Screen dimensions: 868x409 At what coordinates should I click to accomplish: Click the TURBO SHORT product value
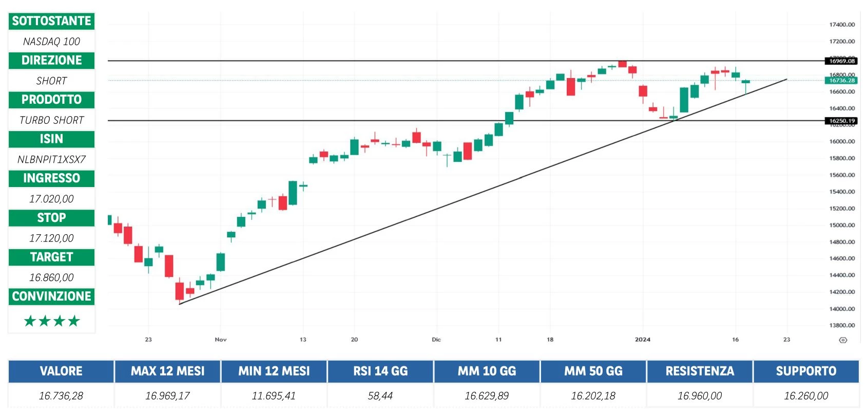tap(52, 120)
